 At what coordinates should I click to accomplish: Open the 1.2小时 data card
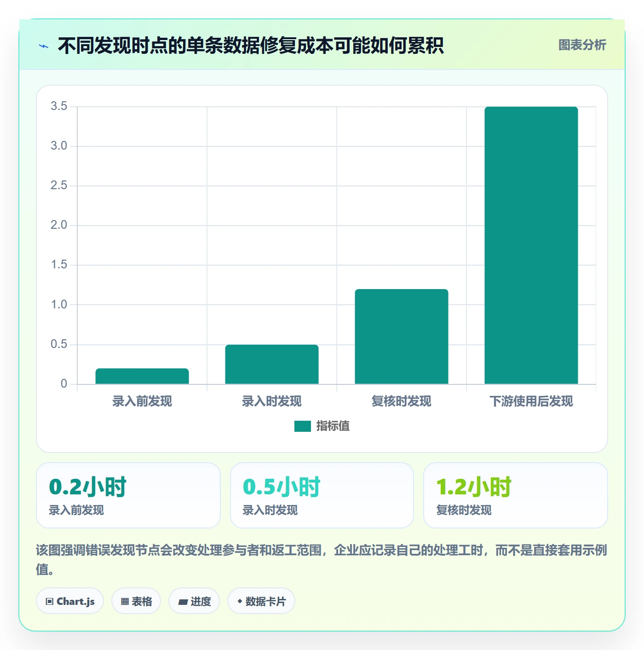pos(516,495)
